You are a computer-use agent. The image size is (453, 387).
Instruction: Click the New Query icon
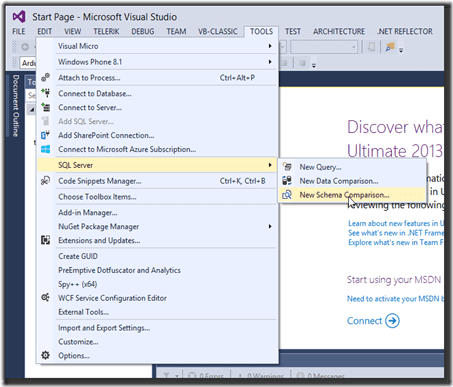tap(287, 166)
